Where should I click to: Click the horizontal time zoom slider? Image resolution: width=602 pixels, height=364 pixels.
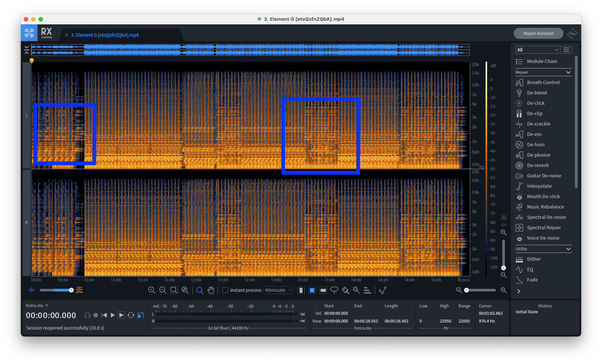(481, 290)
